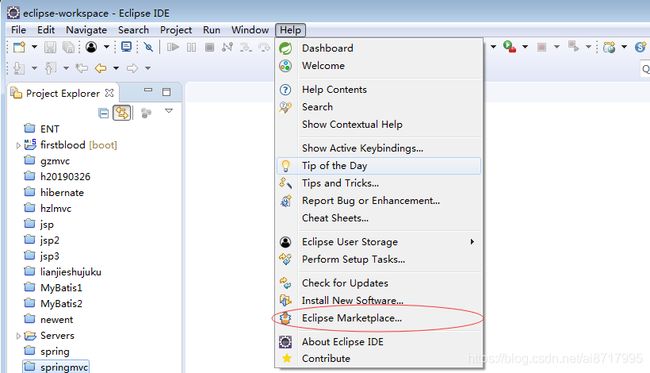Open the dropdown beside the New icon
Screen dimensions: 650x373
click(34, 47)
